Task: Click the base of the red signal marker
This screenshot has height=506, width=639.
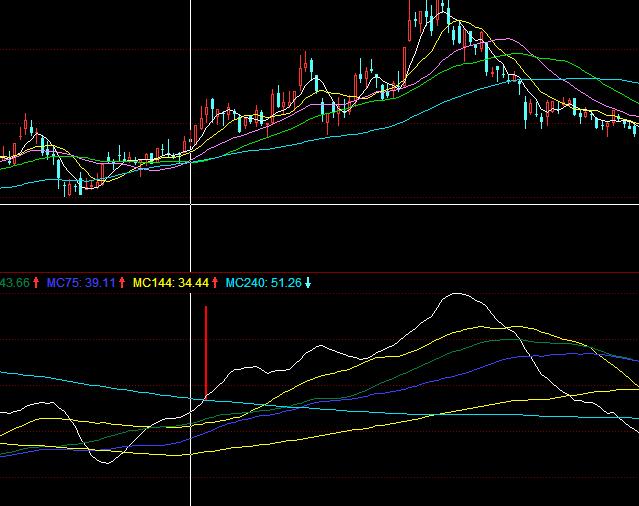Action: (205, 398)
